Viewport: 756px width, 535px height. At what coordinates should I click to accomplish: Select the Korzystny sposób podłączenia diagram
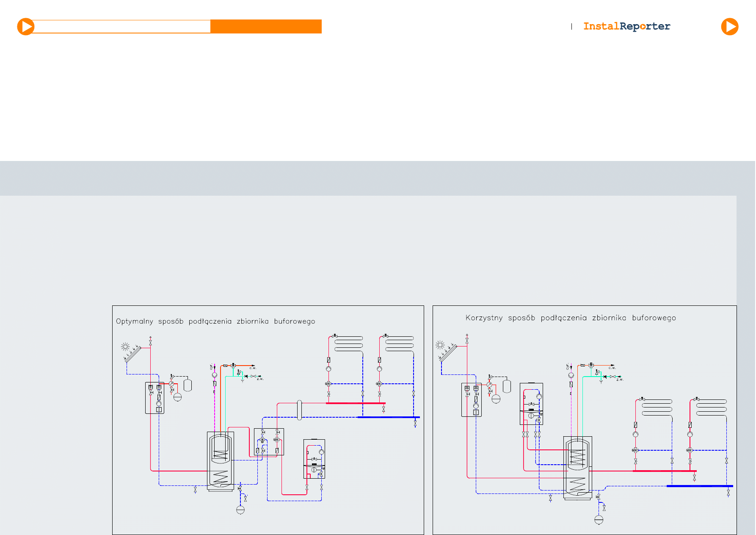coord(585,420)
